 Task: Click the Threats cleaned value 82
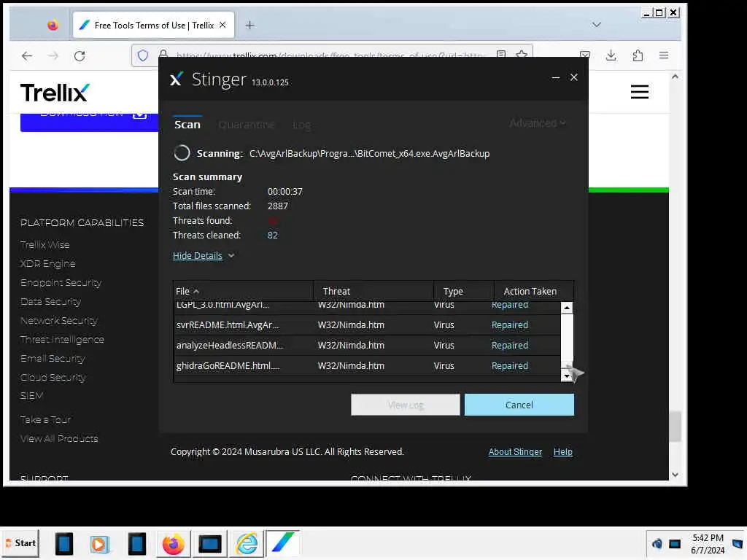[273, 236]
